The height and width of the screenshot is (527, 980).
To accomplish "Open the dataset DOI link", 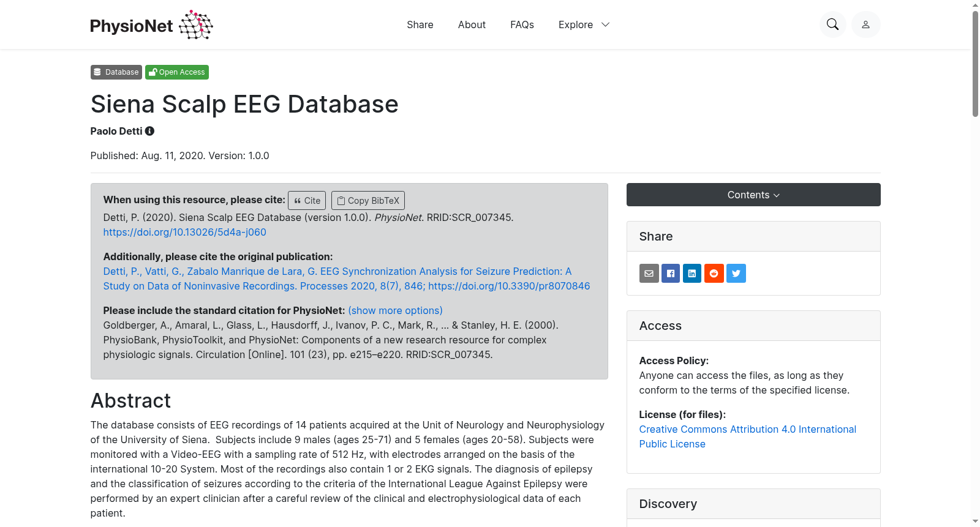I will [184, 232].
